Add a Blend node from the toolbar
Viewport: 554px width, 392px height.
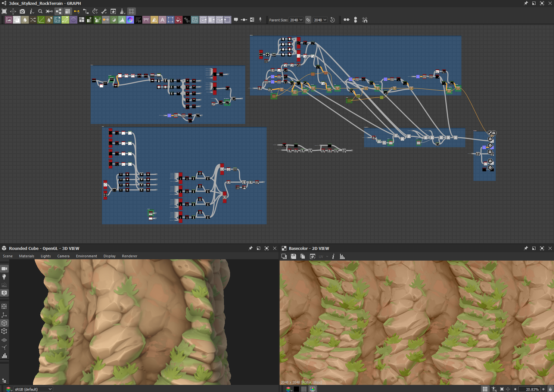17,20
